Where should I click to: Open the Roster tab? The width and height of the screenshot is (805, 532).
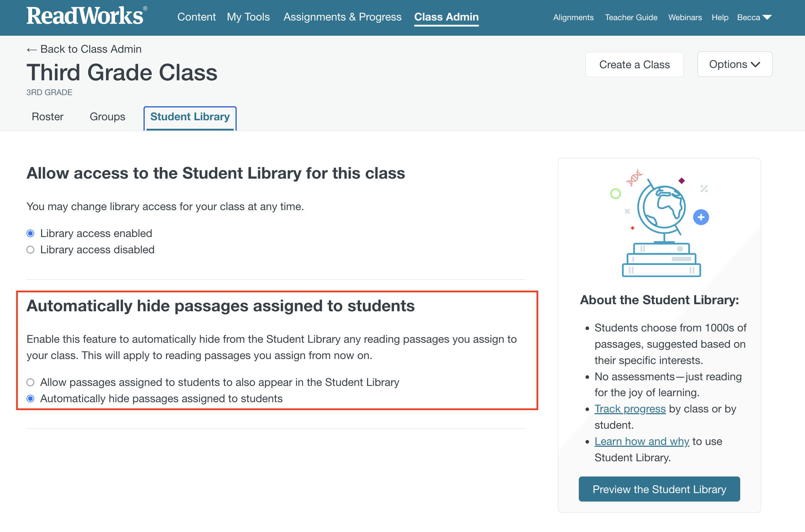(48, 117)
